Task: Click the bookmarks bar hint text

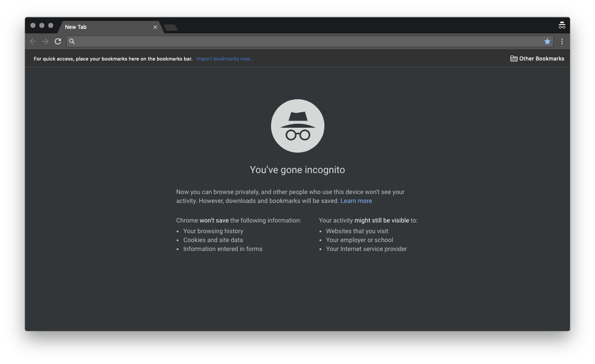Action: pos(113,58)
